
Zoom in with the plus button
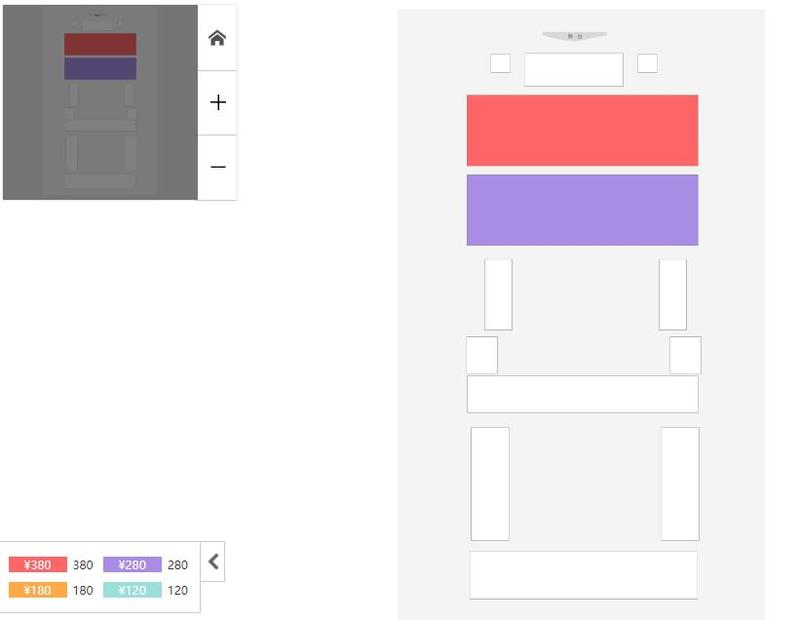pyautogui.click(x=217, y=103)
